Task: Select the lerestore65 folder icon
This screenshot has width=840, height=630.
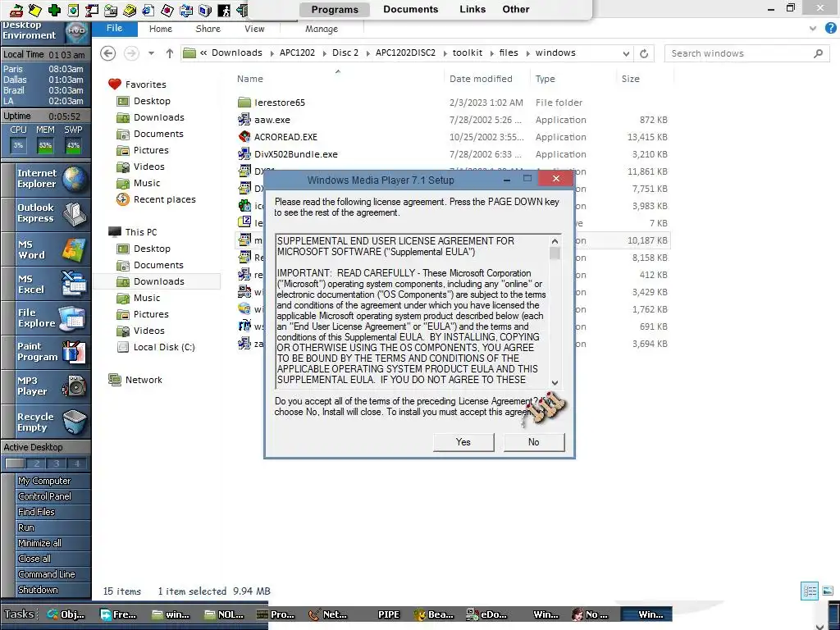Action: (x=244, y=103)
